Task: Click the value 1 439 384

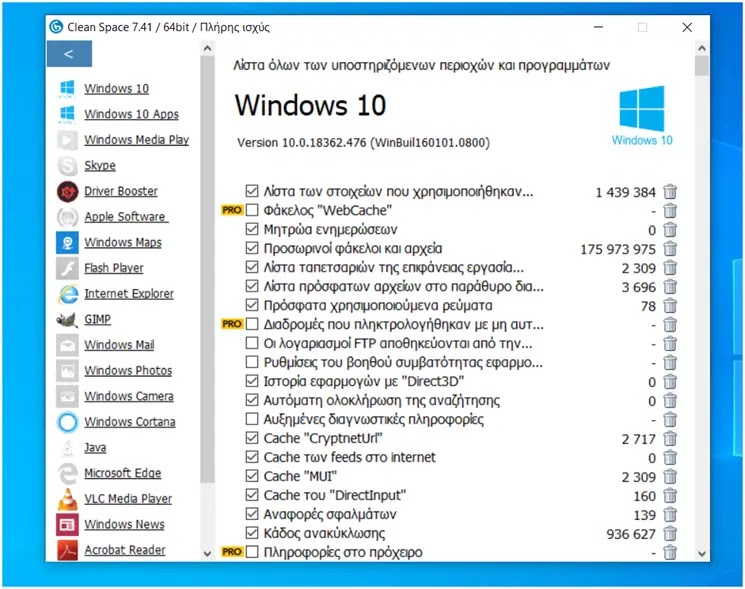Action: pos(625,192)
